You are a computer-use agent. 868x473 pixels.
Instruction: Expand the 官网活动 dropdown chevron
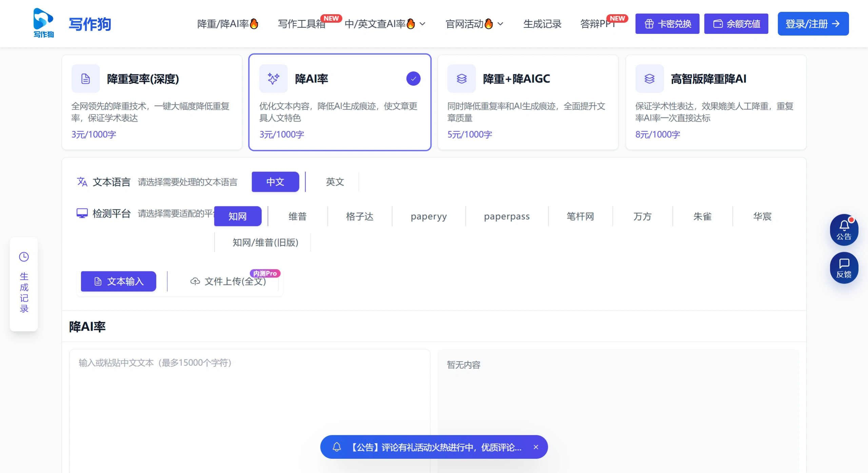(x=500, y=24)
